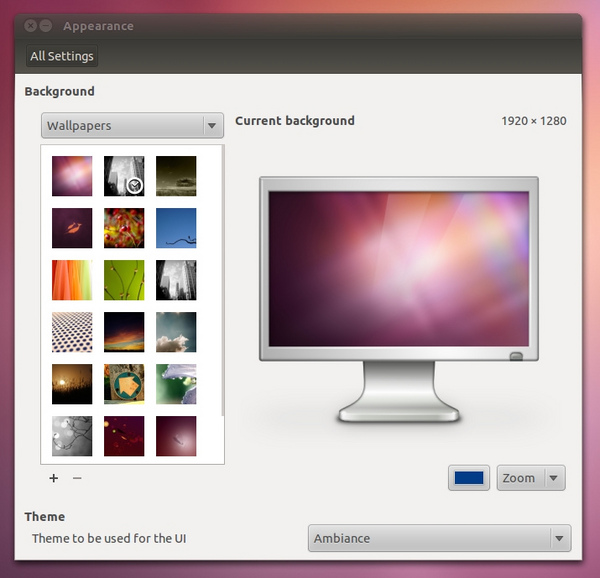Choose the maroon wallpaper with pale glow

(x=176, y=436)
